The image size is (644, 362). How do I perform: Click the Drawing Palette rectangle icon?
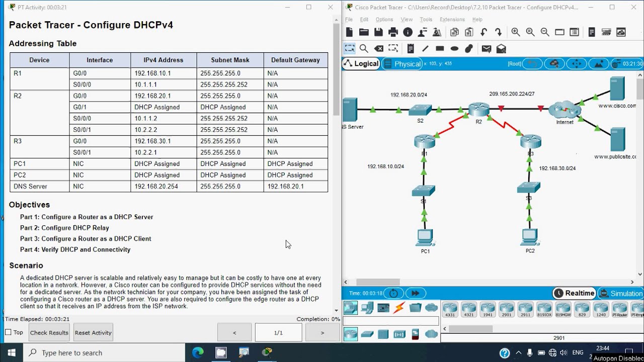tap(559, 32)
